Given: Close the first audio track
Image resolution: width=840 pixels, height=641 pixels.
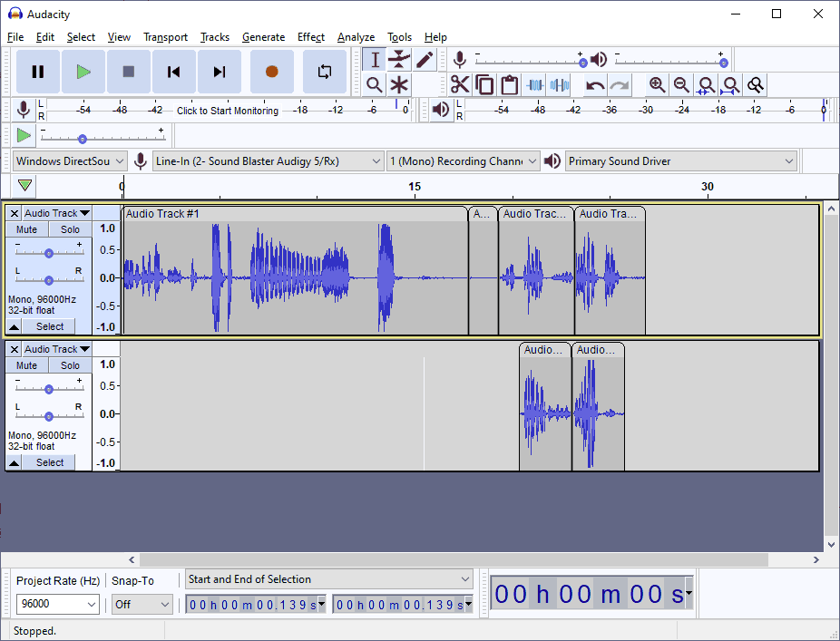Looking at the screenshot, I should pyautogui.click(x=15, y=213).
